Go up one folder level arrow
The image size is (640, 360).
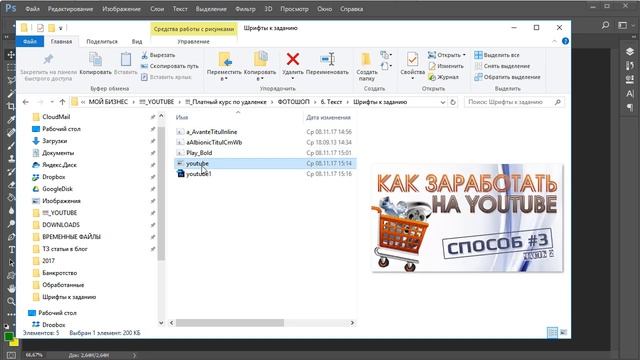[x=62, y=102]
